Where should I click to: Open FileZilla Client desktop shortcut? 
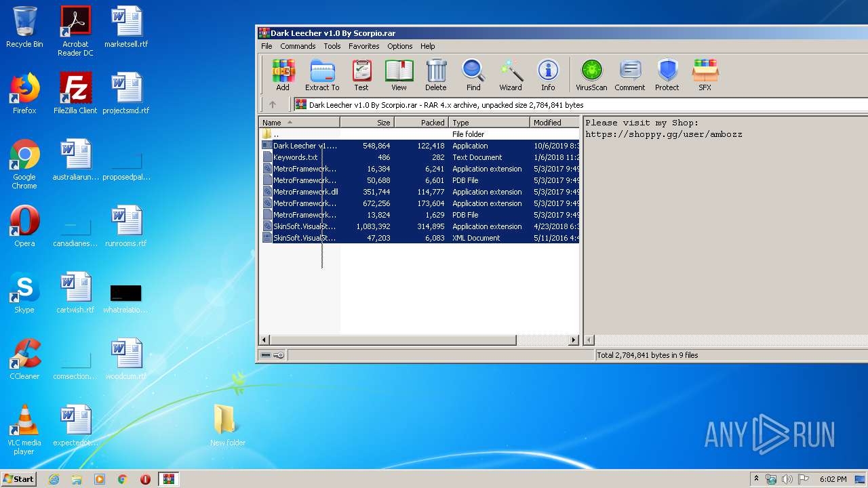coord(75,94)
